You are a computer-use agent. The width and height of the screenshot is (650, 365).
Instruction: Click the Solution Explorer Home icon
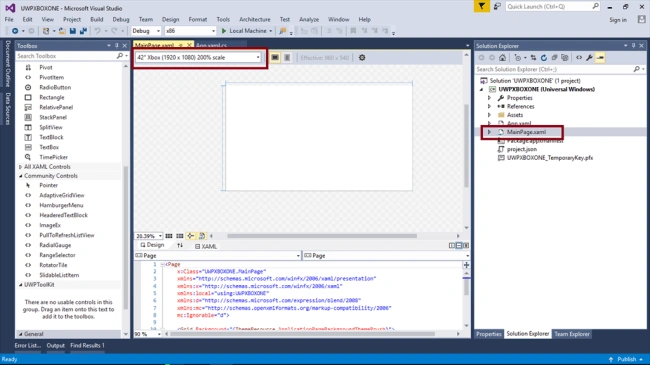(x=502, y=58)
